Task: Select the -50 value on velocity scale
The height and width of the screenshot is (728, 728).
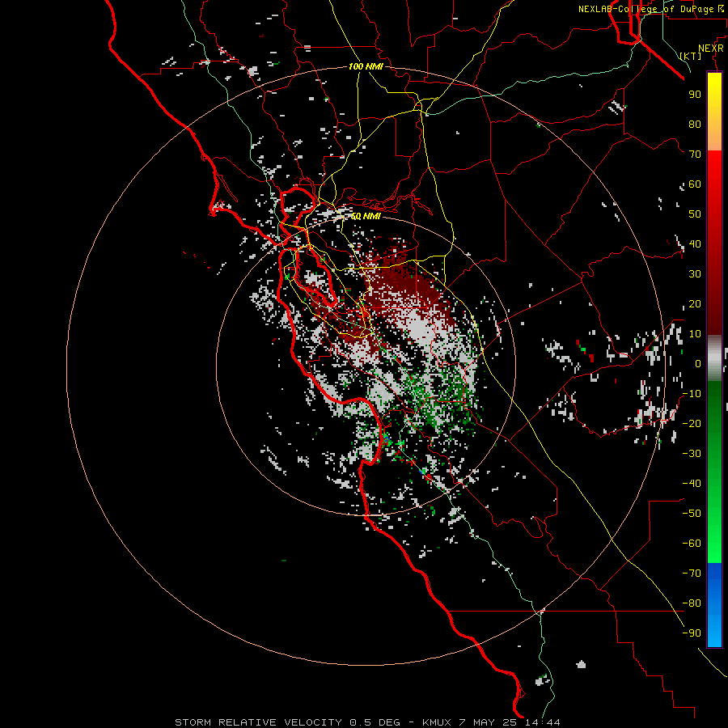Action: pos(692,513)
